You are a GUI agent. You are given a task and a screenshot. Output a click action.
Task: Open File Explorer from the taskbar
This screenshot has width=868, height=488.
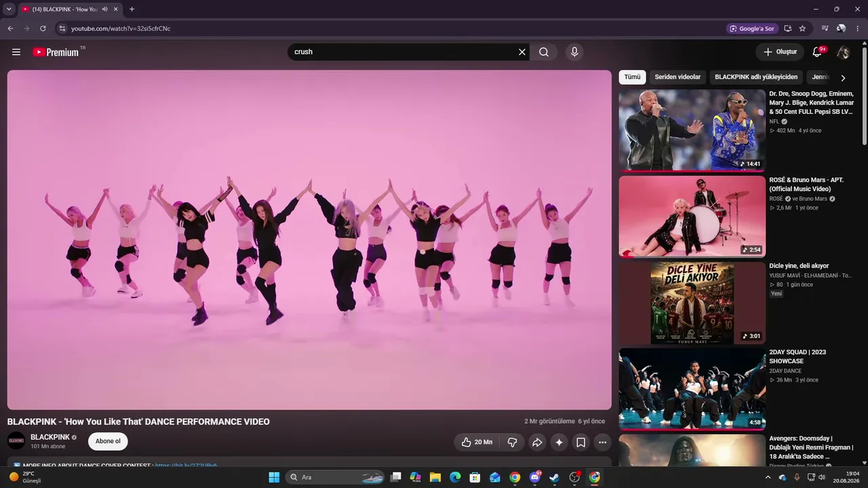click(x=435, y=477)
